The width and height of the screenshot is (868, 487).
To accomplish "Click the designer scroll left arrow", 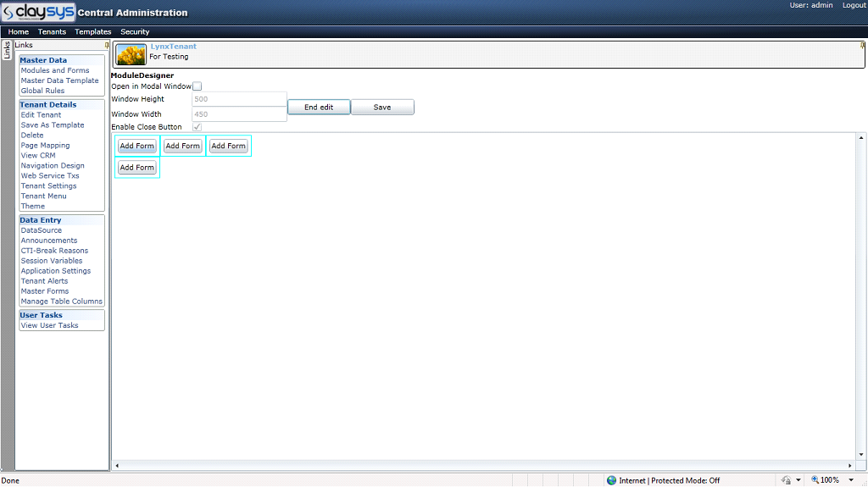I will click(x=117, y=466).
